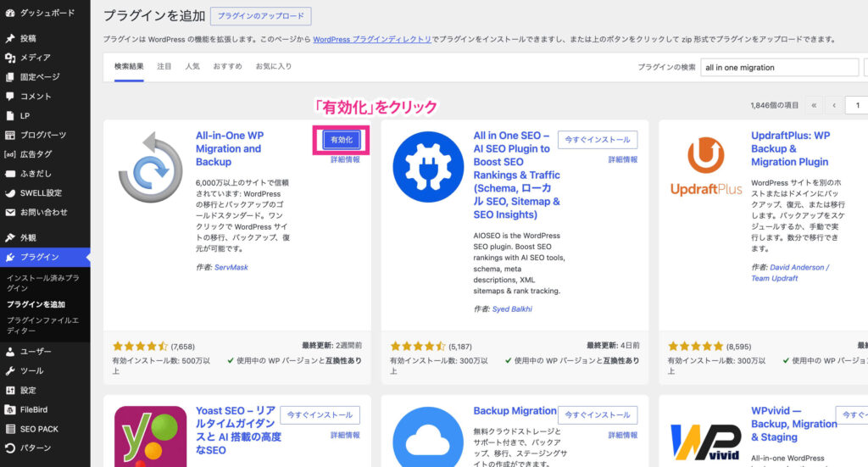Open インストール済みプラグイン submenu item
Viewport: 868px width, 467px height.
tap(42, 283)
